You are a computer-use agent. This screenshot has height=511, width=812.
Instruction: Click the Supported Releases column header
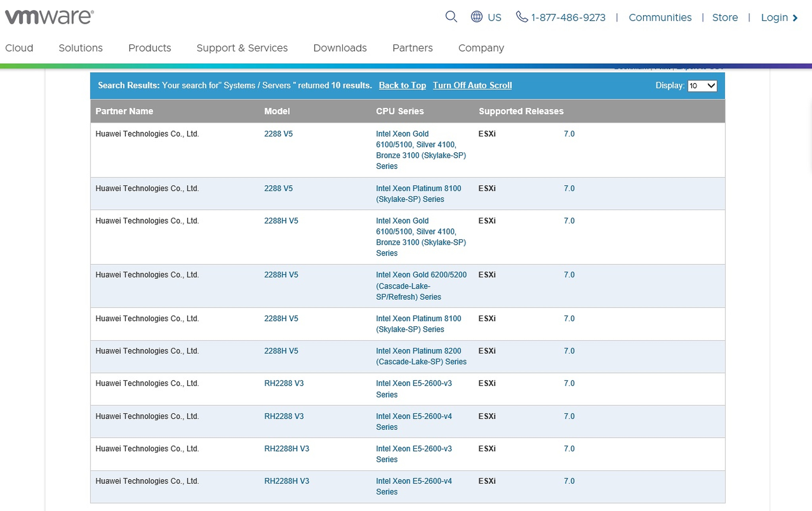coord(521,111)
